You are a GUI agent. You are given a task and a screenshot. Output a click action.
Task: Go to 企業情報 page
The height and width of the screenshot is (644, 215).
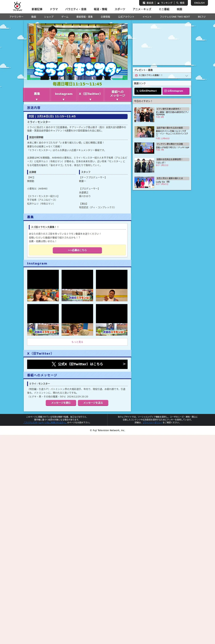105,17
